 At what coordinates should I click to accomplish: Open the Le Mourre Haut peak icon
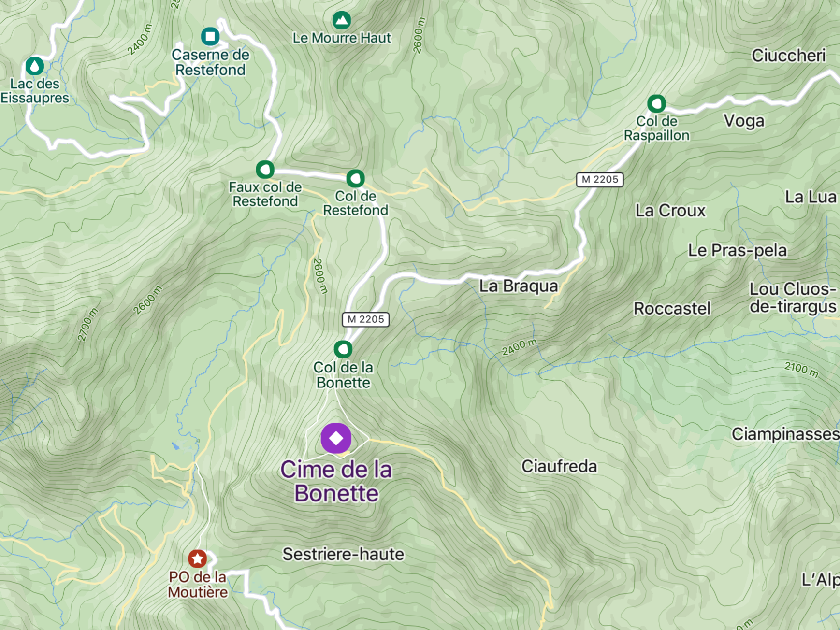click(342, 20)
